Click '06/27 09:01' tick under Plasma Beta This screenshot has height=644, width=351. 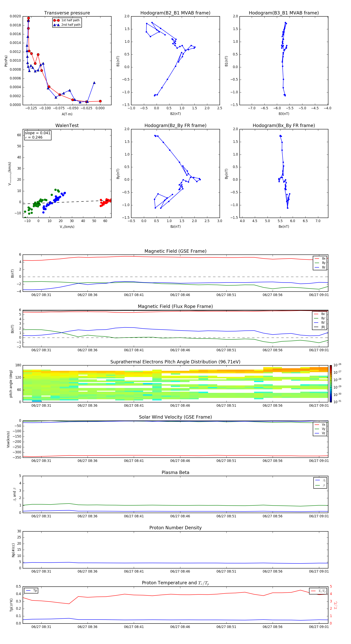point(319,516)
